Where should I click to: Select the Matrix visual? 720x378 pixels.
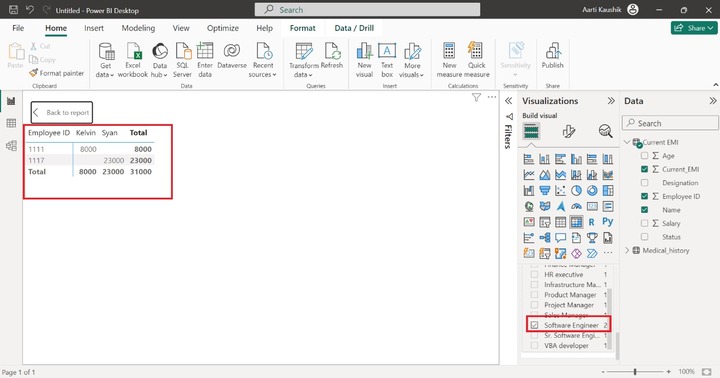(576, 222)
